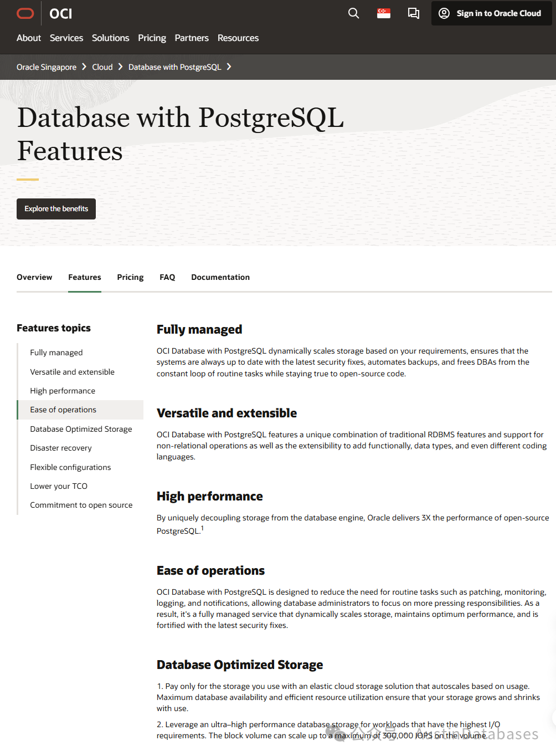Click chevron after Oracle Singapore breadcrumb
556x756 pixels.
click(x=84, y=67)
